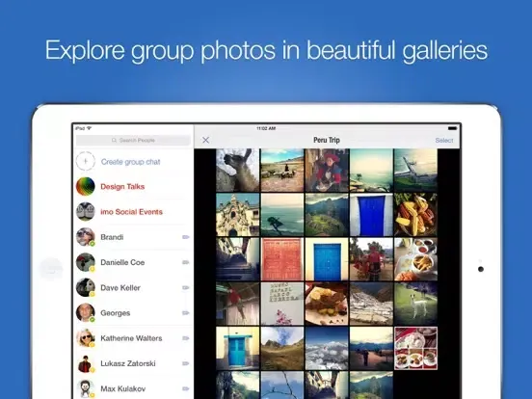Open Max Kulakov conversation
Viewport: 532px width, 399px height.
point(133,388)
